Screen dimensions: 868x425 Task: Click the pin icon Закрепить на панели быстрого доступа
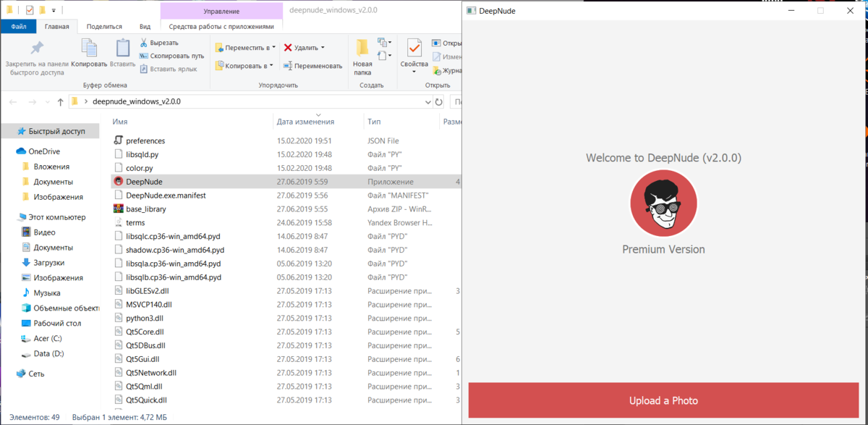point(36,49)
